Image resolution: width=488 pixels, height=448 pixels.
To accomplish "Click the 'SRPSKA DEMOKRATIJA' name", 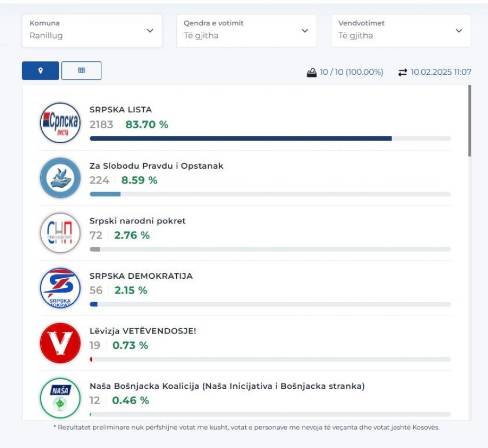I will [141, 276].
